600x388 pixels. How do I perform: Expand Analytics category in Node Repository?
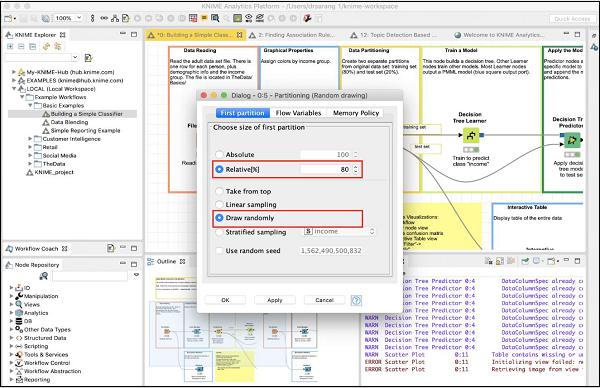[x=11, y=313]
